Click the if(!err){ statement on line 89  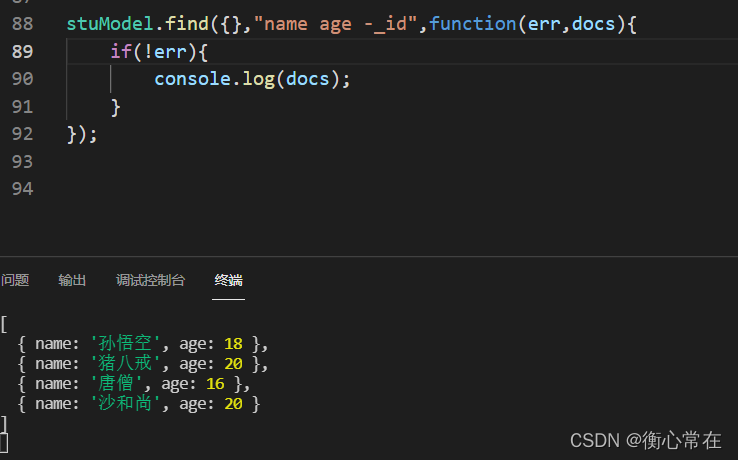159,51
